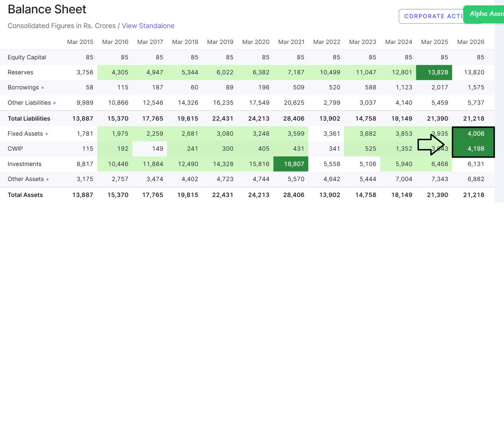Select the Mar 2019 column header

[x=220, y=42]
